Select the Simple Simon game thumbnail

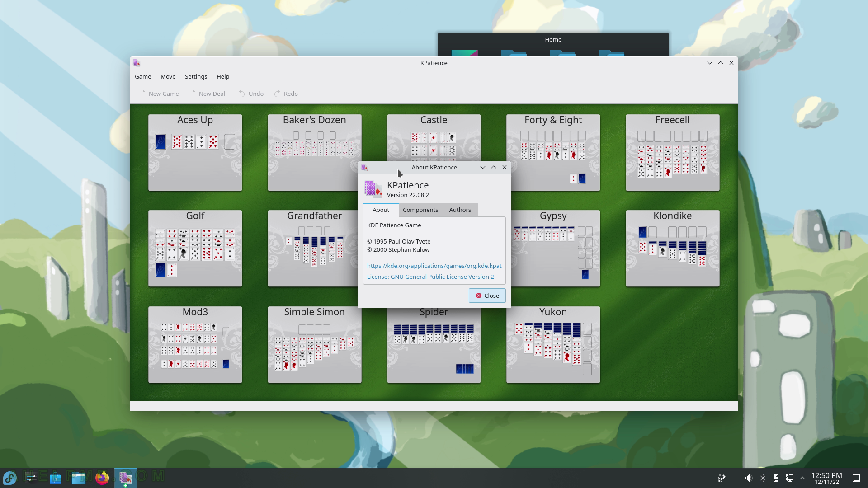tap(315, 345)
